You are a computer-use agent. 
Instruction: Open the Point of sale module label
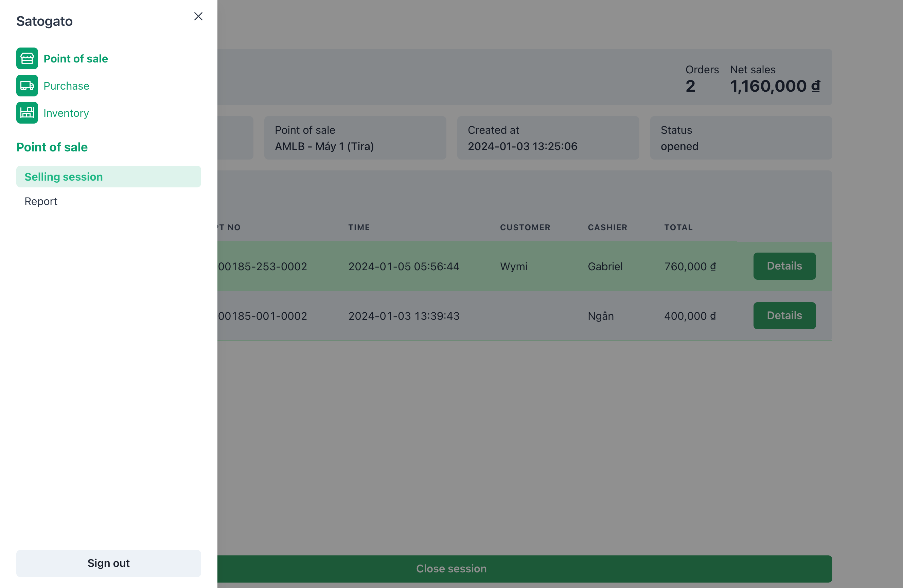click(75, 59)
